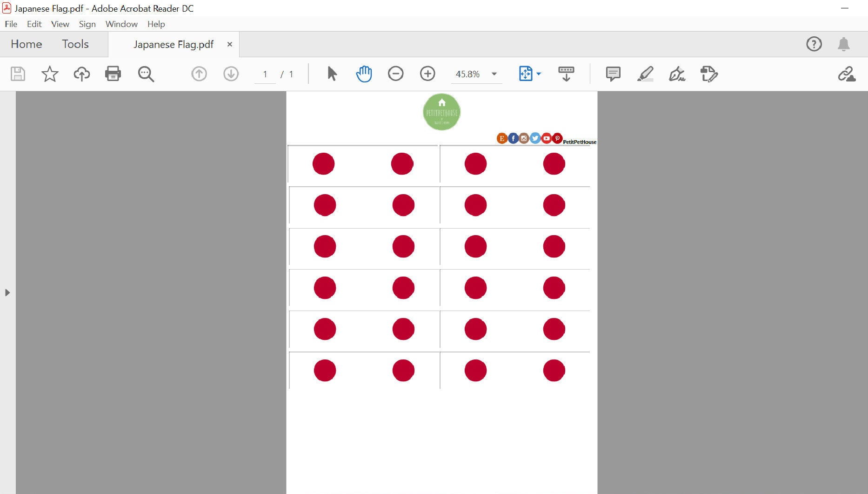Close the Japanese Flag.pdf tab
This screenshot has height=494, width=868.
point(229,44)
